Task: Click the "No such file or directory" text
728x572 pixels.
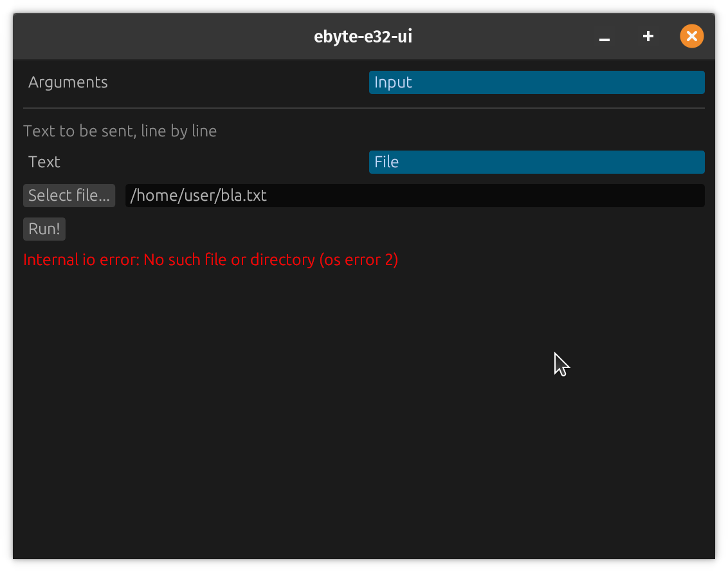Action: click(x=229, y=260)
